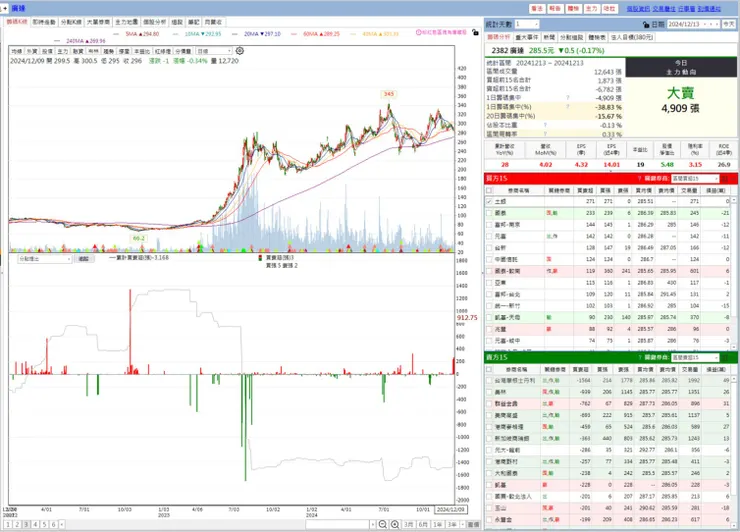The width and height of the screenshot is (740, 532).
Task: Click lock icon beside 日期 label
Action: click(646, 25)
